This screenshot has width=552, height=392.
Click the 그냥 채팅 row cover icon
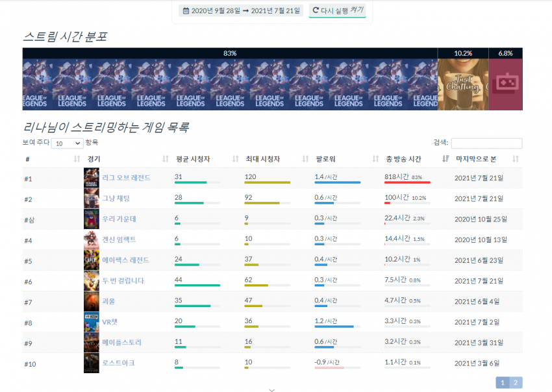tap(92, 198)
